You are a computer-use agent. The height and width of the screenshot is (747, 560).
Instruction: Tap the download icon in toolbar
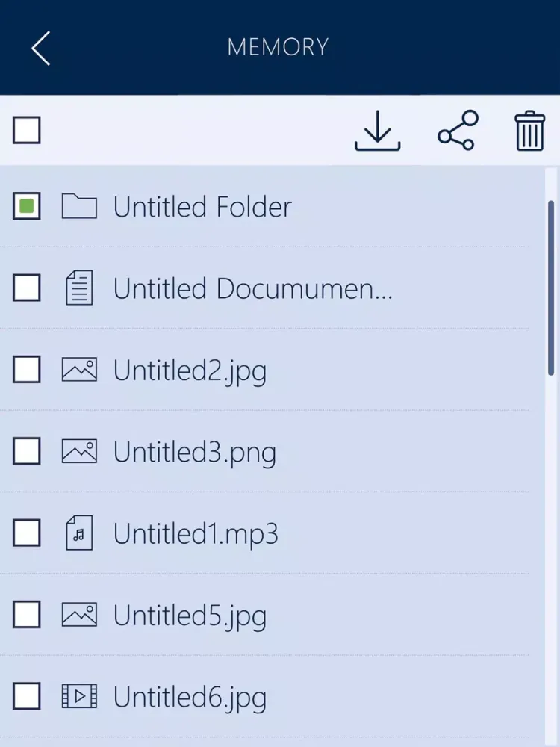pyautogui.click(x=377, y=131)
